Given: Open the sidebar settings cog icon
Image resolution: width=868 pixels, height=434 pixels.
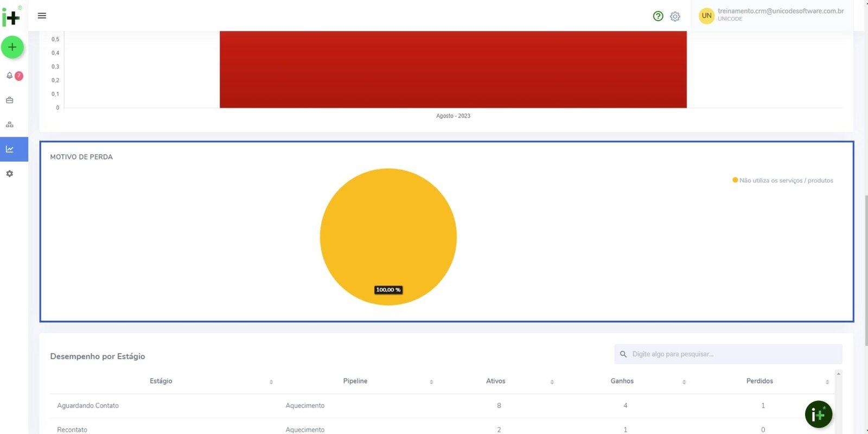Looking at the screenshot, I should 10,174.
